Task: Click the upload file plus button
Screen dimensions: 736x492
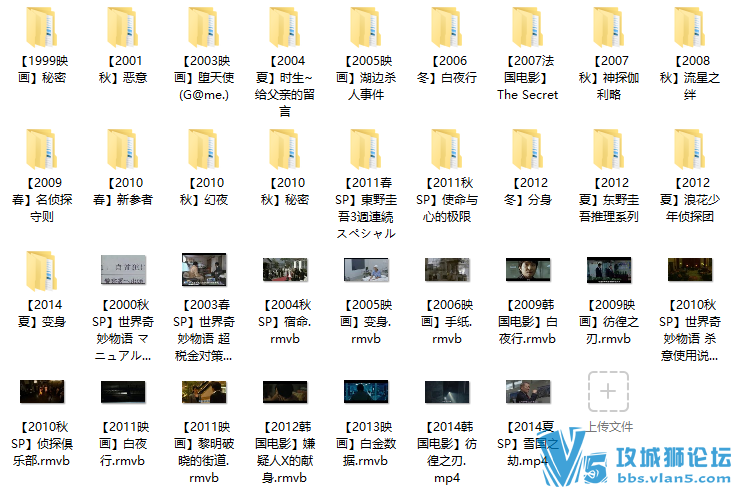Action: tap(608, 392)
